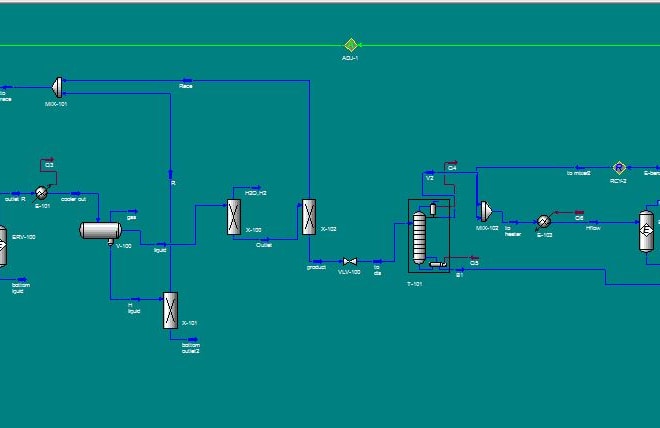Select the Hflow stream arrow
This screenshot has width=660, height=428.
coord(593,222)
